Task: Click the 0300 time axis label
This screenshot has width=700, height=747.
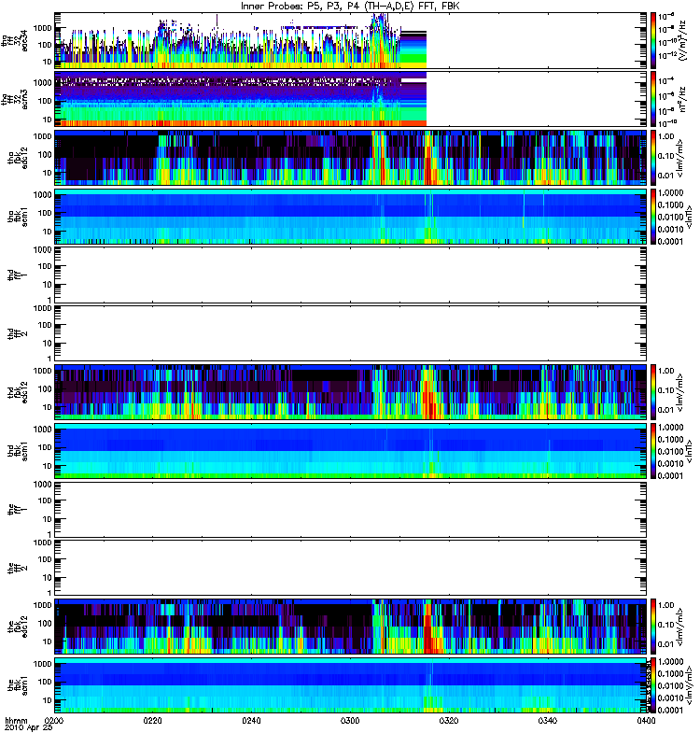Action: (350, 720)
